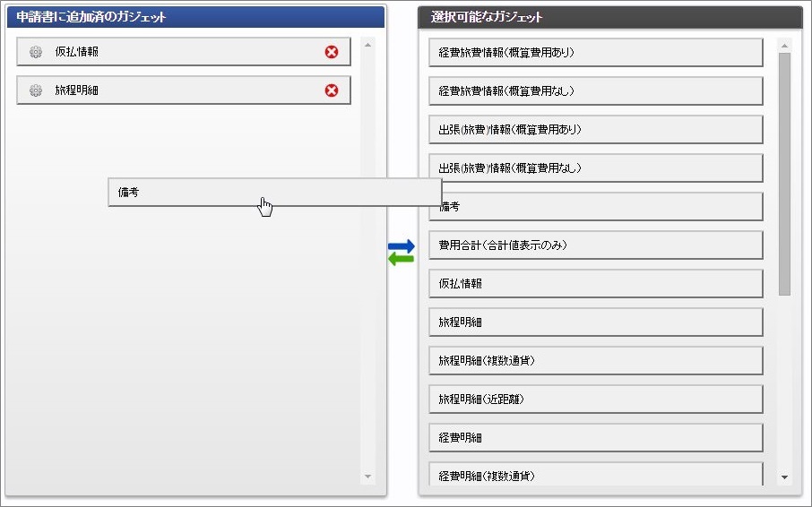Click scroll-down arrow in added gadgets panel
This screenshot has width=812, height=507.
pyautogui.click(x=367, y=477)
